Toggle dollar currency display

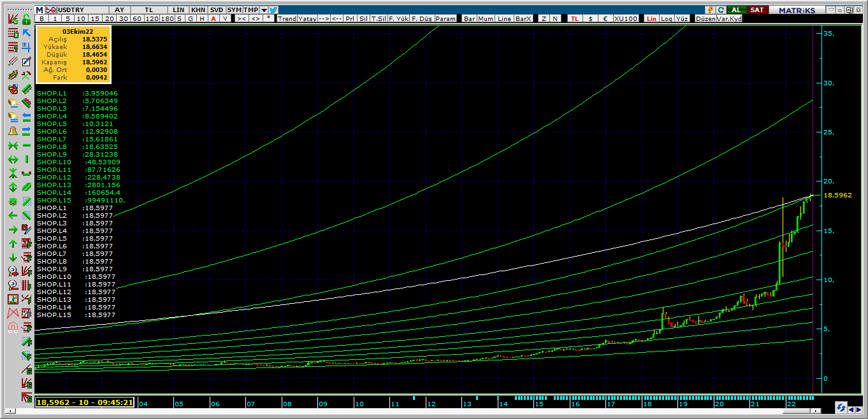(590, 19)
